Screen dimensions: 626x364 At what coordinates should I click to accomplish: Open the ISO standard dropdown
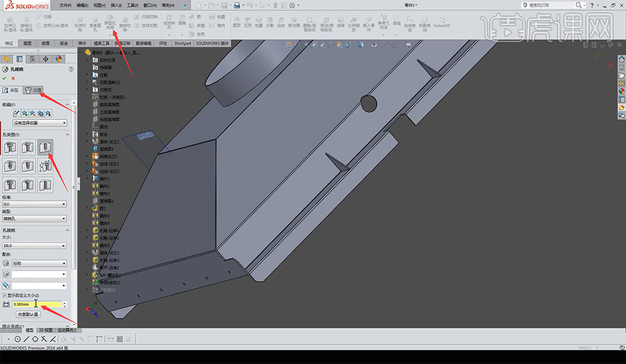pyautogui.click(x=35, y=204)
